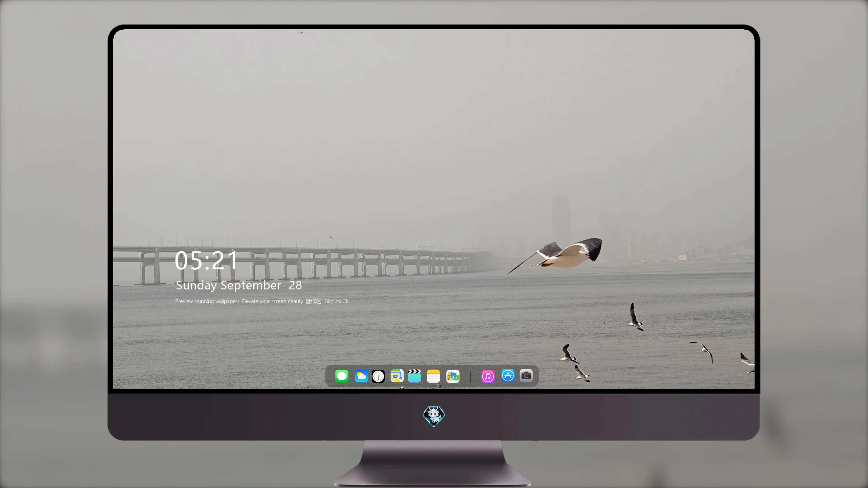Screen dimensions: 868x488
Task: Open the Camera app icon
Action: (x=526, y=375)
